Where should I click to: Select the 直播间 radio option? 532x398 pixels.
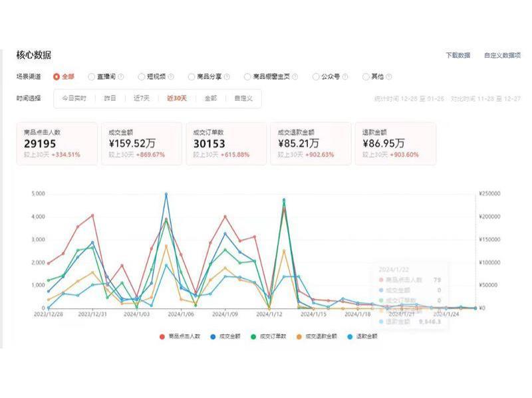tap(92, 77)
